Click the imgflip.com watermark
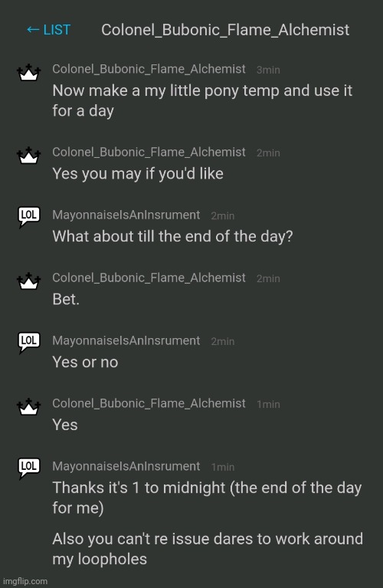 pos(25,581)
